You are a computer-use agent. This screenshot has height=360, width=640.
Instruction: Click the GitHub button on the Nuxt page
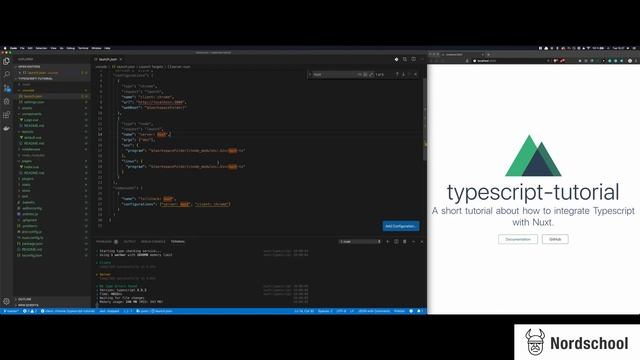(555, 239)
